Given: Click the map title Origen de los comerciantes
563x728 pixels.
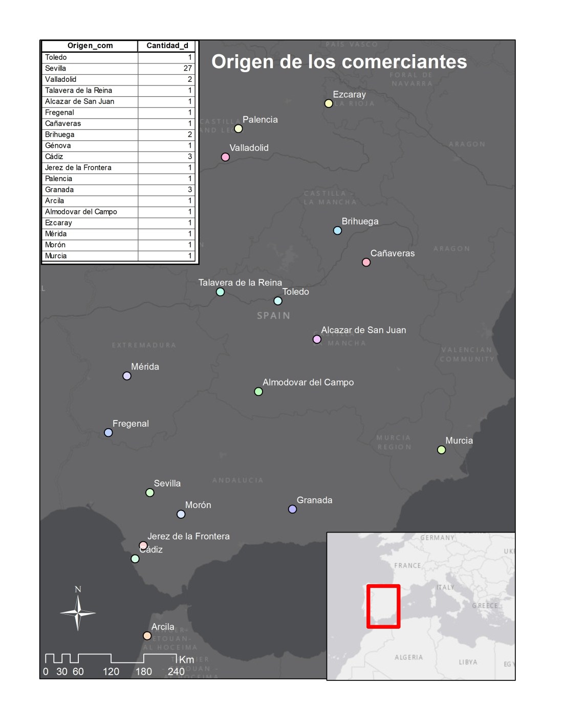Looking at the screenshot, I should tap(339, 62).
